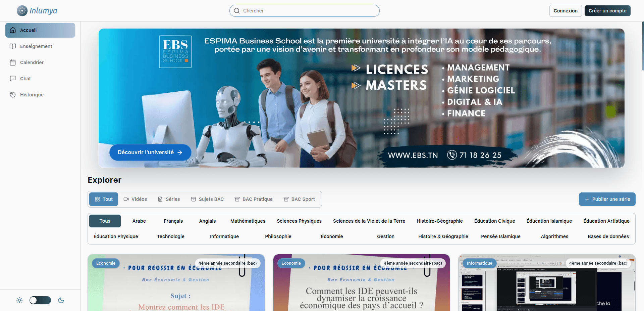Image resolution: width=644 pixels, height=311 pixels.
Task: Filter by Arabe subject
Action: point(139,221)
